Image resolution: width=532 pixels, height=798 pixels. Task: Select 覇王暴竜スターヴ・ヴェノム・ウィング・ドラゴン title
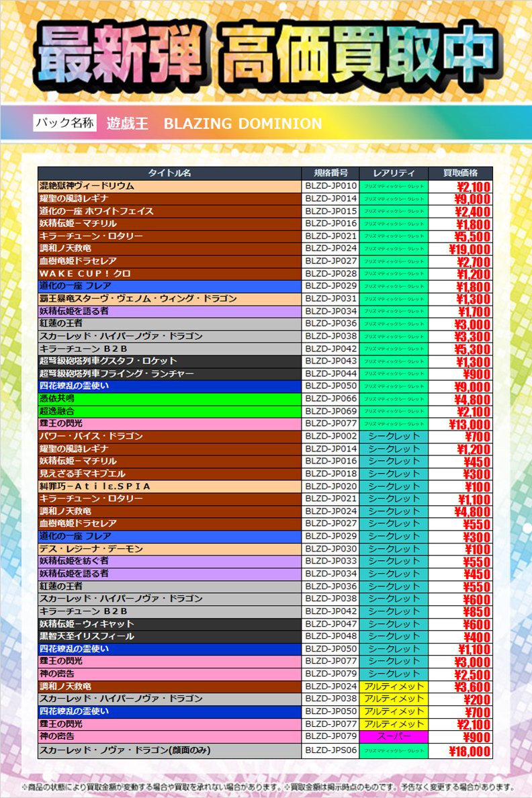pyautogui.click(x=138, y=299)
